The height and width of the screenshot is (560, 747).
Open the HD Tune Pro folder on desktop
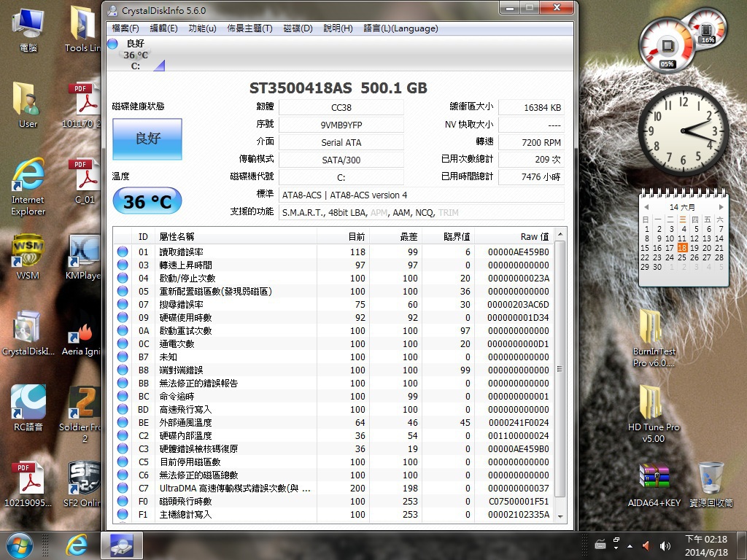point(654,414)
